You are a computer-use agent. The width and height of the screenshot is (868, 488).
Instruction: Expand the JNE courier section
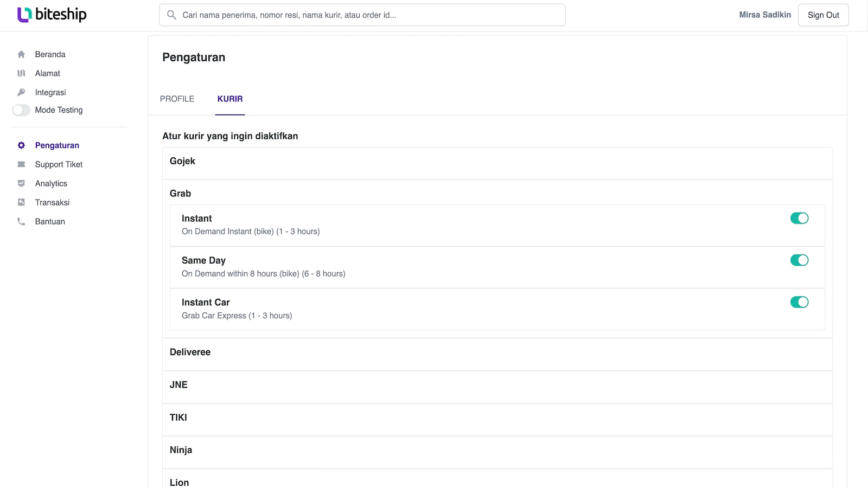[497, 387]
